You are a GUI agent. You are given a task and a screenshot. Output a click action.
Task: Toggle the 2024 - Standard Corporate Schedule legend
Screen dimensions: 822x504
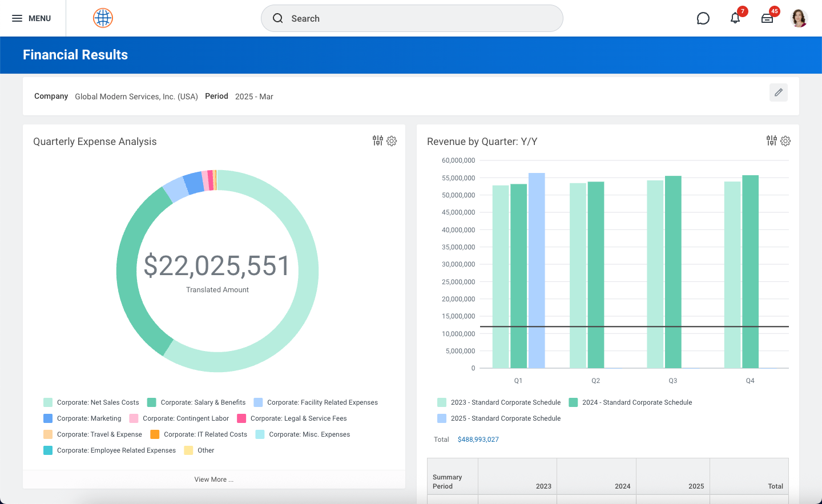pos(636,402)
